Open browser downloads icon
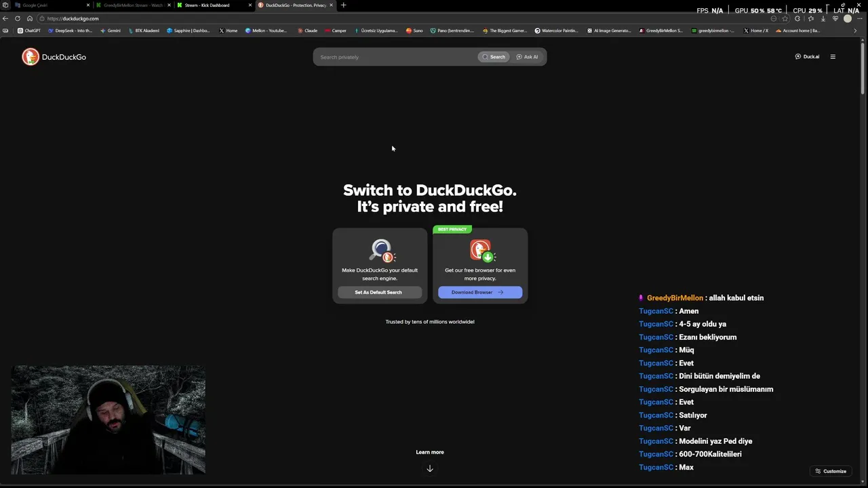The height and width of the screenshot is (488, 868). 823,18
